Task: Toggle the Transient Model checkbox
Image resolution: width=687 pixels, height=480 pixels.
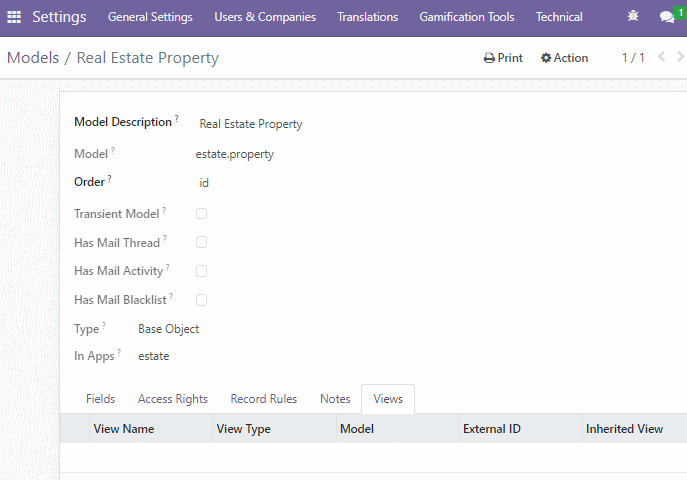Action: pos(202,214)
